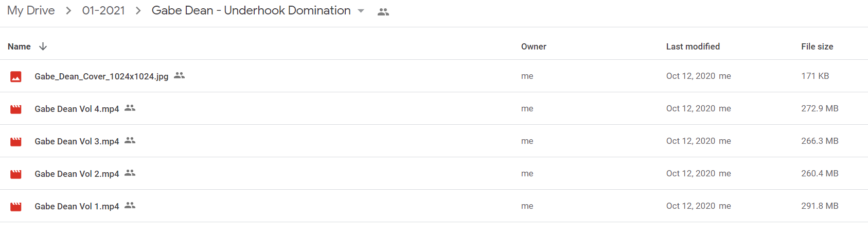This screenshot has height=231, width=868.
Task: Click the chevron after My Drive breadcrumb
Action: tap(68, 11)
